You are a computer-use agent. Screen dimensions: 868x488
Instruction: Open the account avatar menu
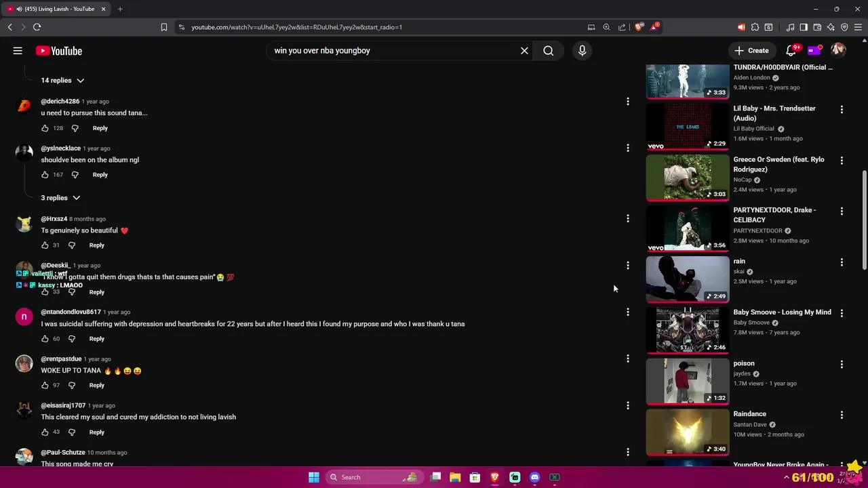coord(838,51)
